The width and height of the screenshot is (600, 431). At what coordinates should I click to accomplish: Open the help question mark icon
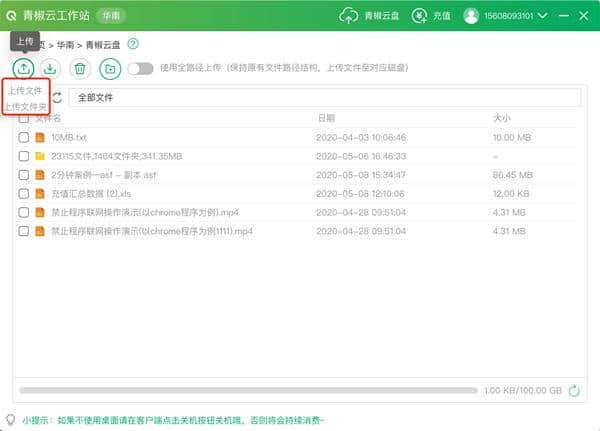click(133, 44)
